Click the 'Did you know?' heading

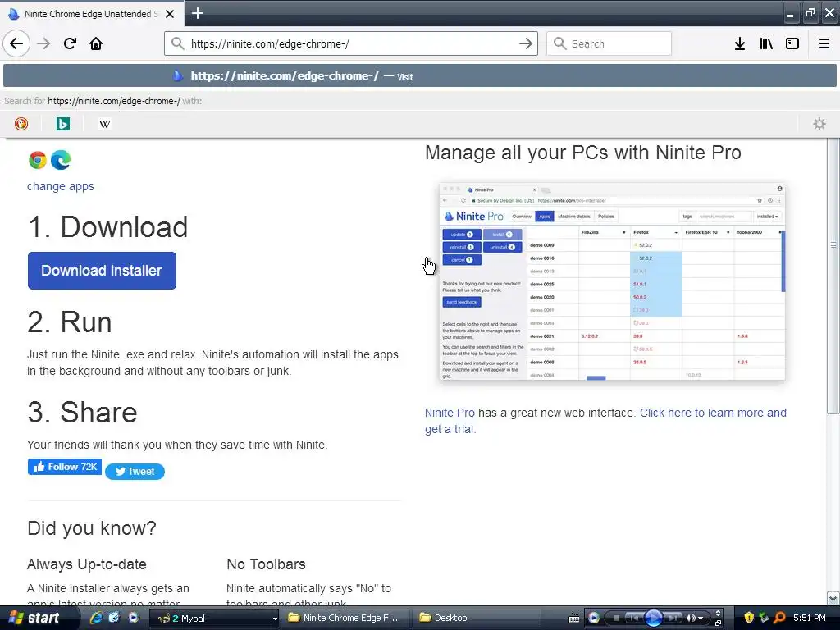(x=92, y=528)
